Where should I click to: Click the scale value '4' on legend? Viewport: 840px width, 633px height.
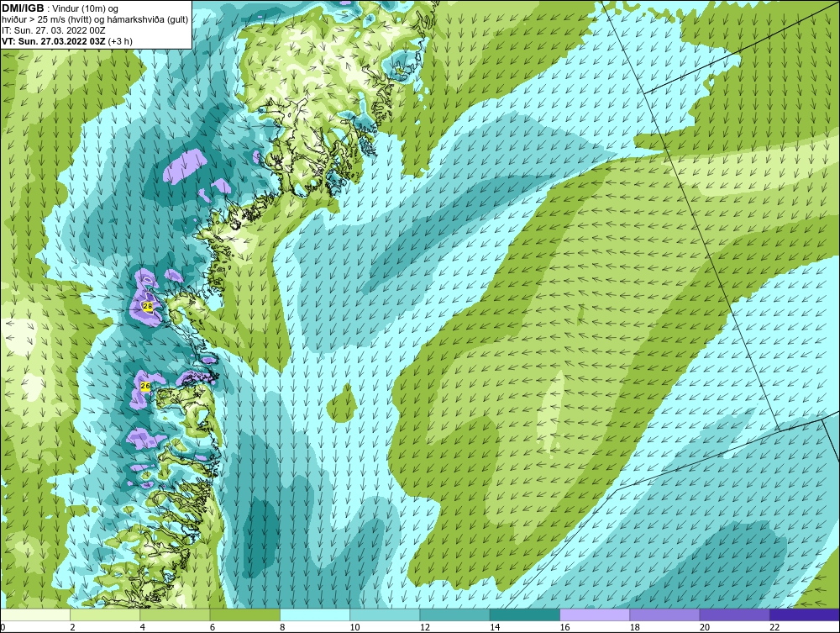[x=143, y=628]
